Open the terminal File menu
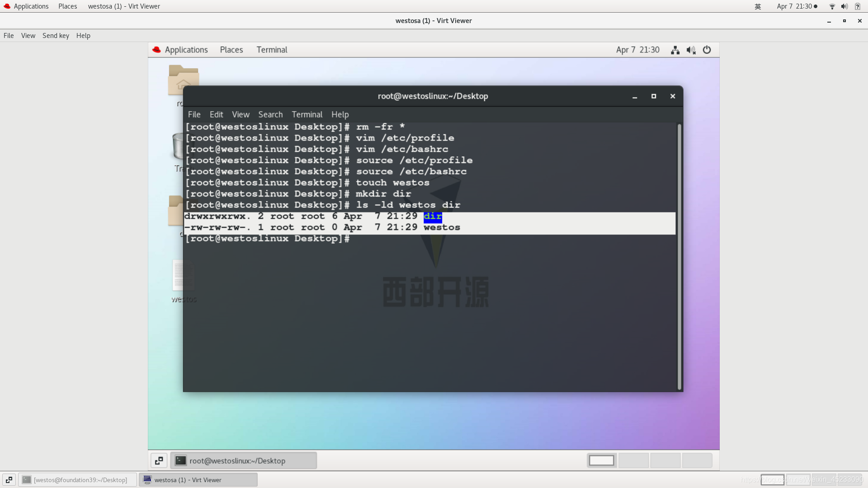 (x=194, y=115)
